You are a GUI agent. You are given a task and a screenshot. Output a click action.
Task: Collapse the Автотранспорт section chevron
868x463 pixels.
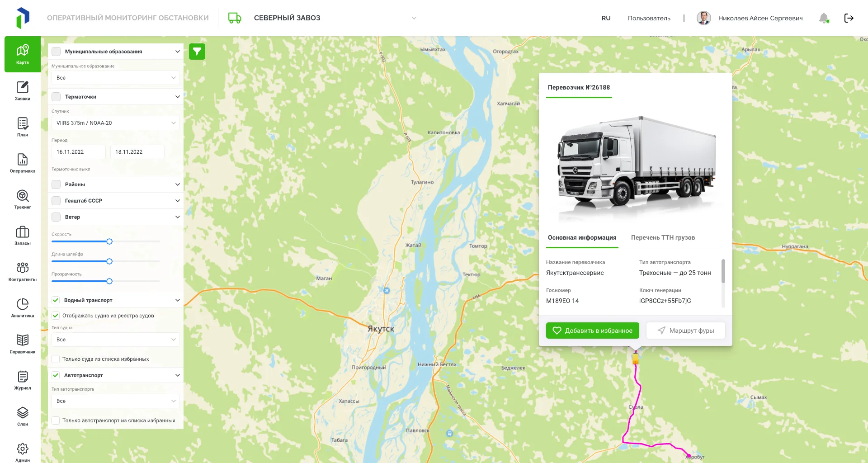click(178, 375)
